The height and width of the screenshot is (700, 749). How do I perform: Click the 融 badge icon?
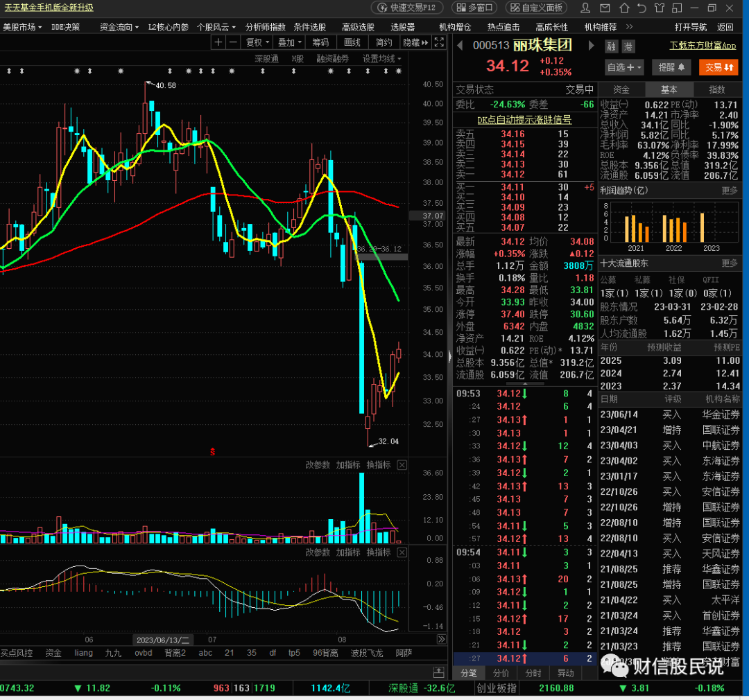tap(612, 46)
